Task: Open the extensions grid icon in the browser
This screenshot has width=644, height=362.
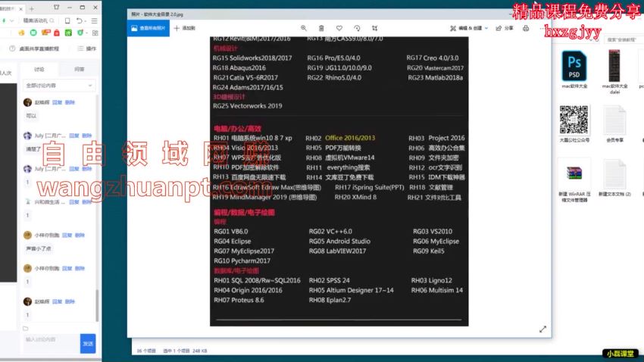Action: [95, 33]
